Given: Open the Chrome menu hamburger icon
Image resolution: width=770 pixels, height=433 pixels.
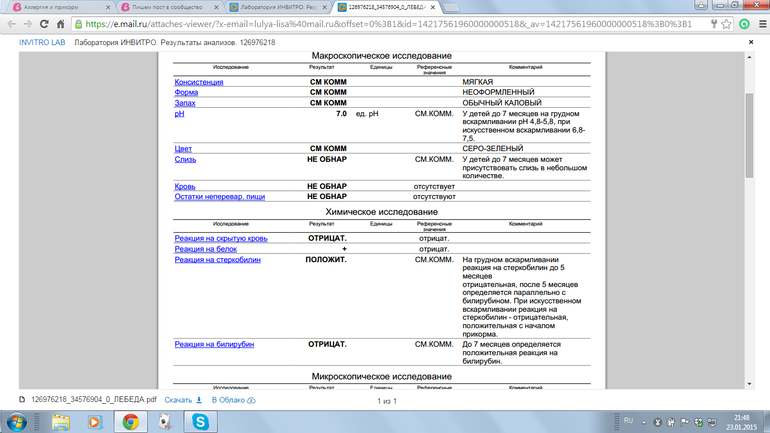Looking at the screenshot, I should click(x=760, y=24).
